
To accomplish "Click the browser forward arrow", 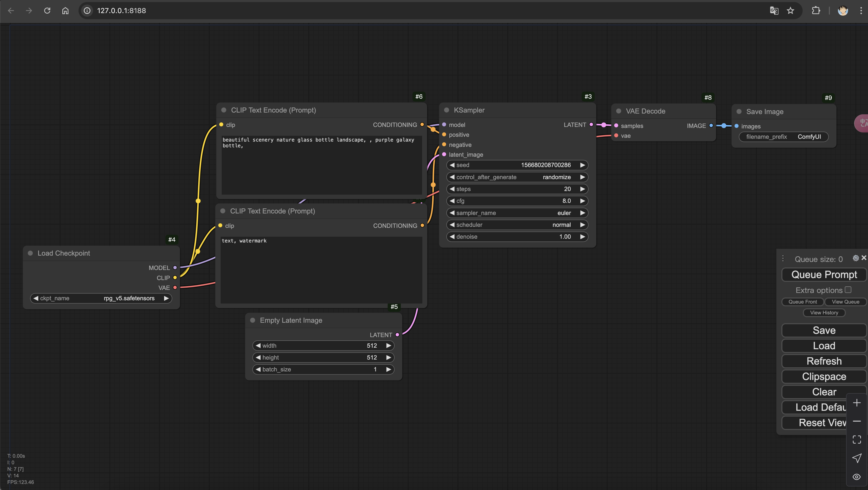I will click(x=29, y=11).
